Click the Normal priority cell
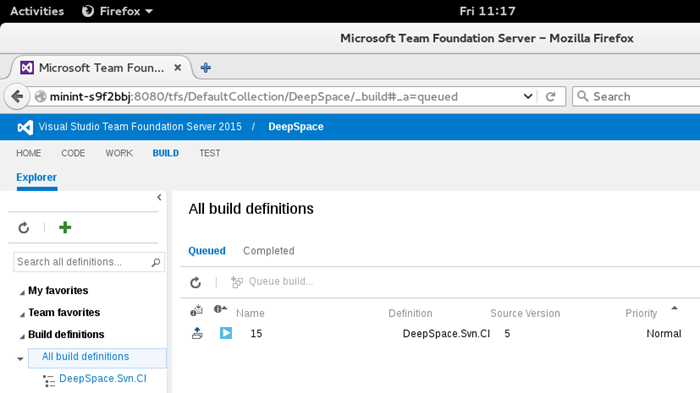The height and width of the screenshot is (393, 700). click(664, 334)
